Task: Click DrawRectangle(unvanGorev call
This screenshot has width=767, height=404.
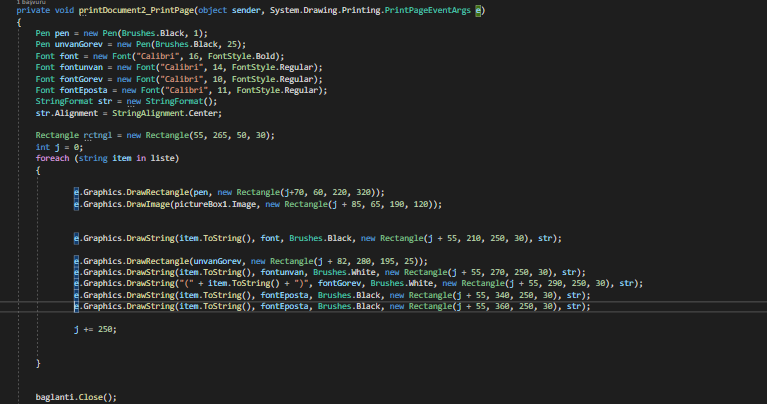Action: 159,262
